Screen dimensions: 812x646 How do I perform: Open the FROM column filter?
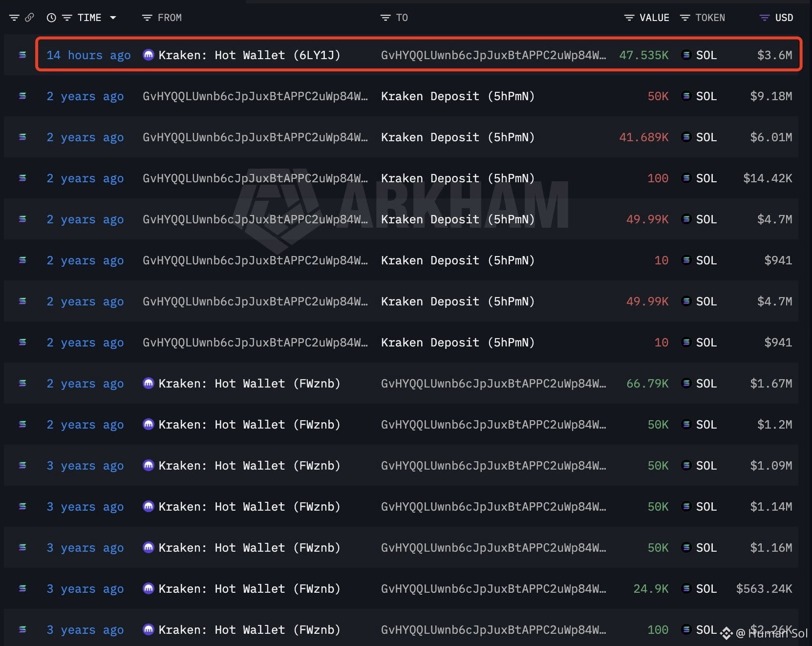point(147,18)
